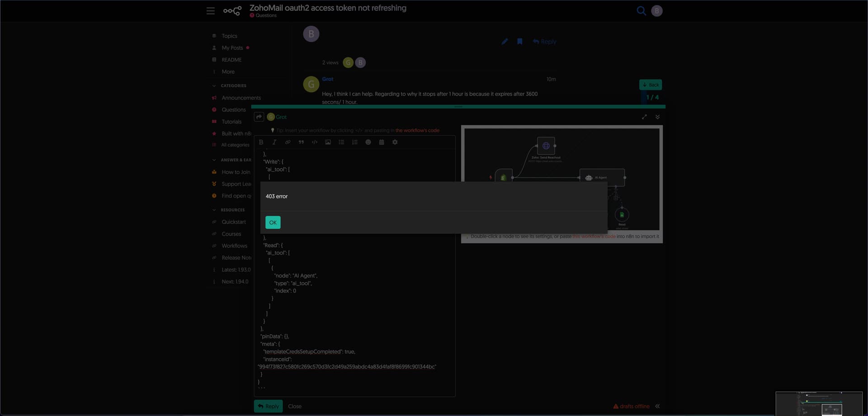Open the Release Notes link
This screenshot has height=416, width=868.
[236, 258]
